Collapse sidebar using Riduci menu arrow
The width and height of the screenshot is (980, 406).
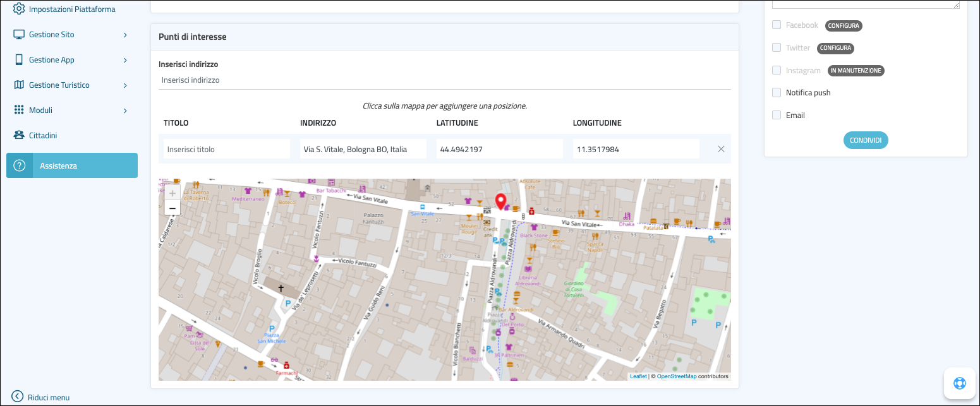point(18,397)
